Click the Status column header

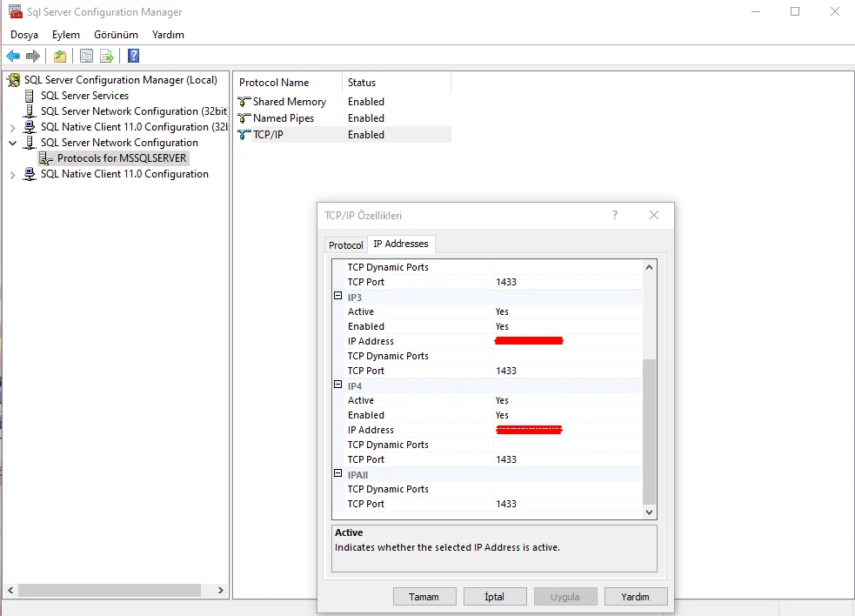point(397,83)
